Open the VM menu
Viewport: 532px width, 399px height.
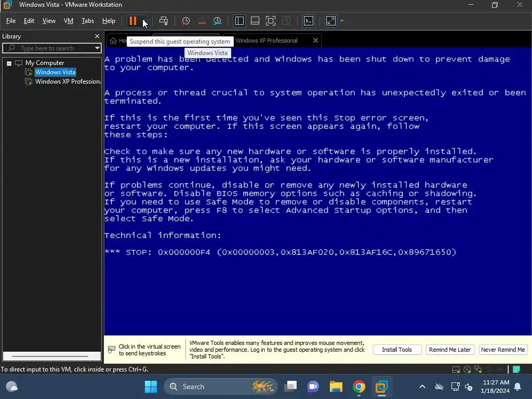click(69, 21)
